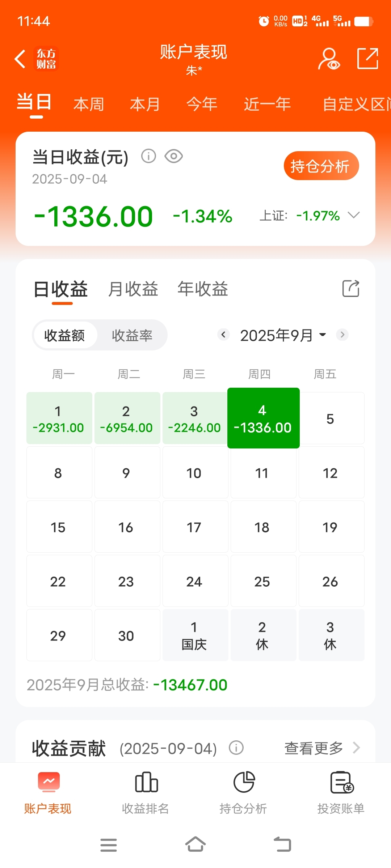Open info icon beside 当日收益(元)
This screenshot has width=391, height=868.
[x=148, y=156]
